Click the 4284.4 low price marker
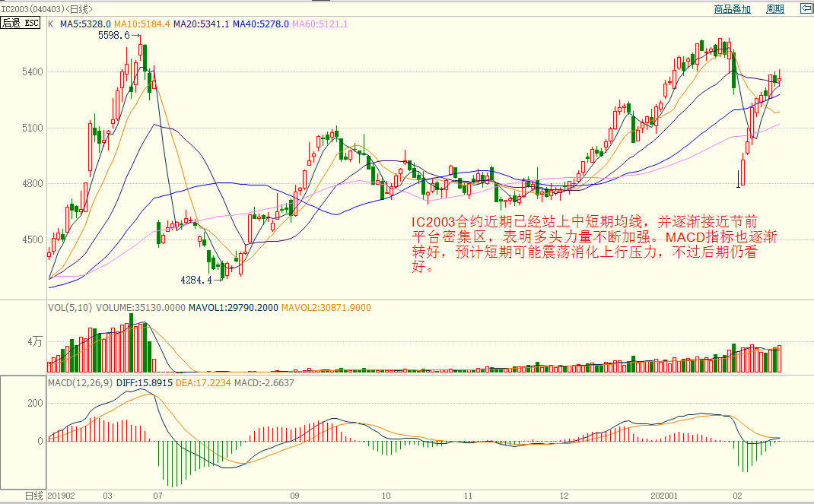This screenshot has width=814, height=504. coord(196,280)
